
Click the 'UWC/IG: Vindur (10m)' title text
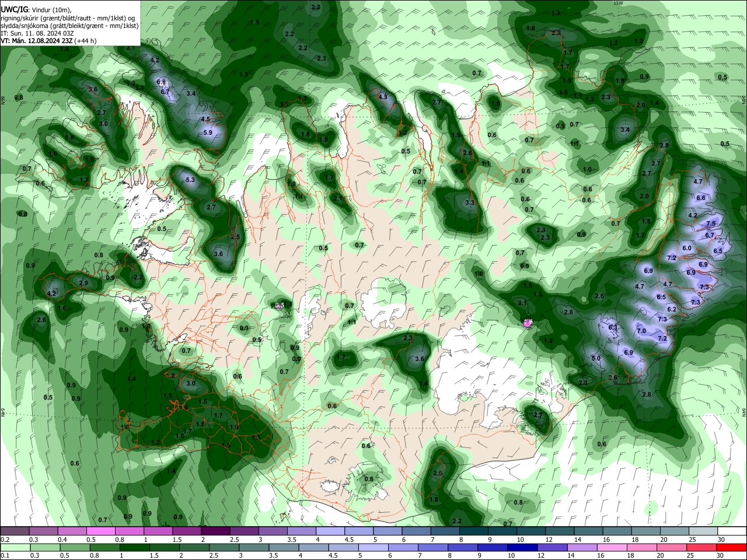coord(36,10)
